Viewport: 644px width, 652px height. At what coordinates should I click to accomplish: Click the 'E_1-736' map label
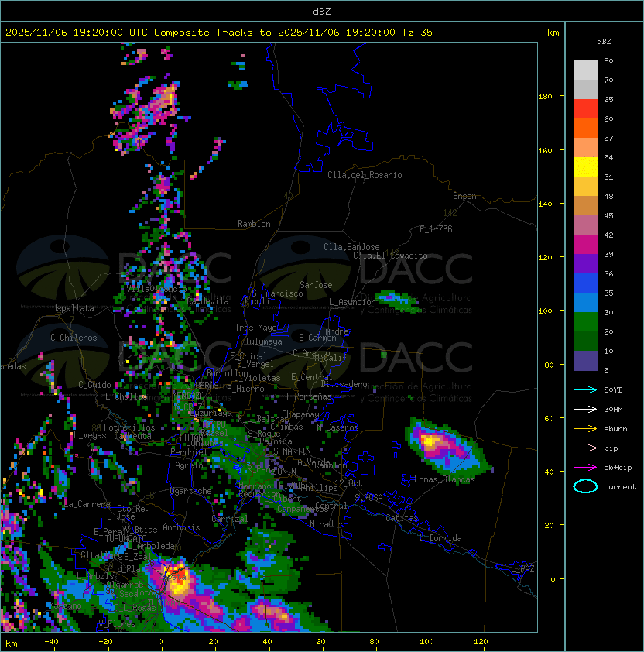click(x=436, y=229)
